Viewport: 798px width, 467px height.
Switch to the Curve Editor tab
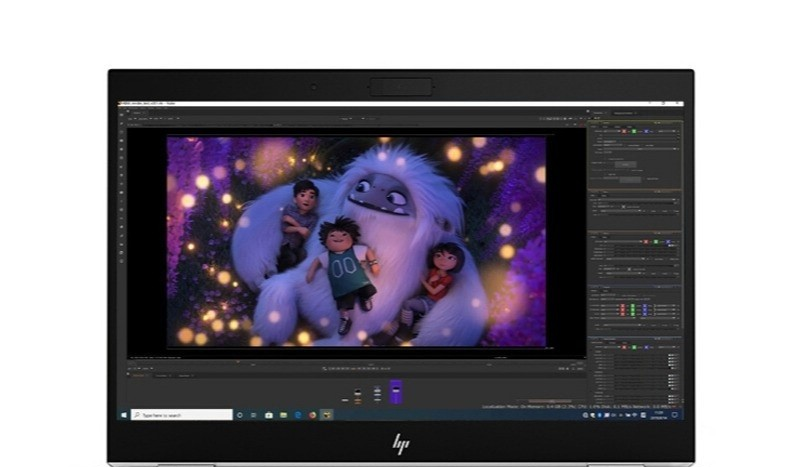pos(162,375)
